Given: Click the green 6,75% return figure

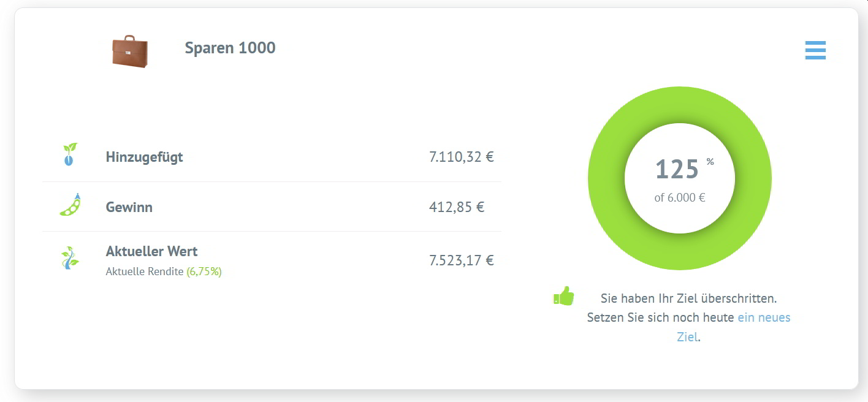Looking at the screenshot, I should [x=204, y=271].
